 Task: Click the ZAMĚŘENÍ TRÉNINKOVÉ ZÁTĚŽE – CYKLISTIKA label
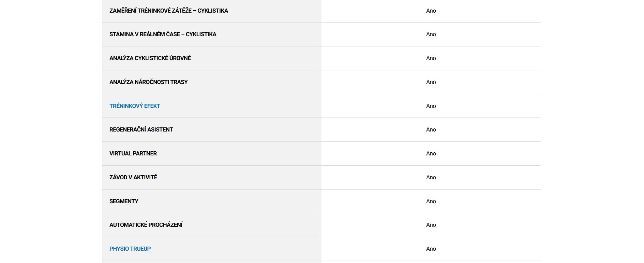(x=168, y=11)
